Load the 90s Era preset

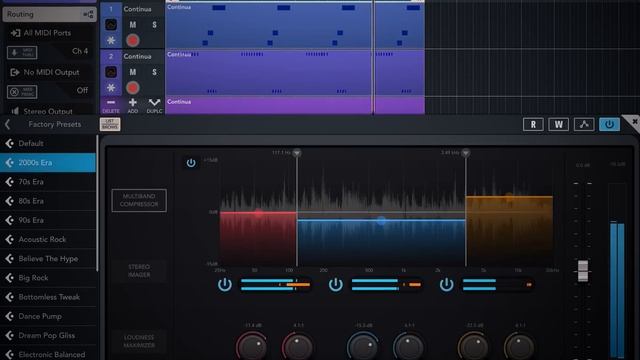point(48,220)
